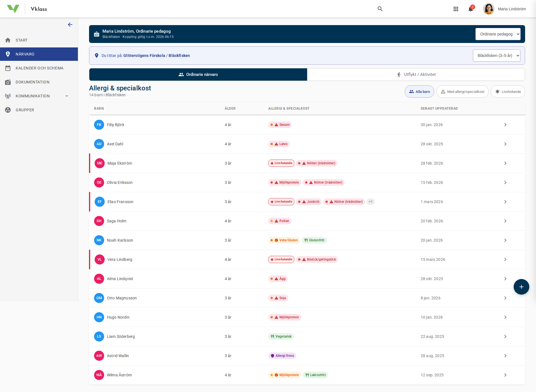Select the Ordinarie närvaro tab

(x=198, y=74)
